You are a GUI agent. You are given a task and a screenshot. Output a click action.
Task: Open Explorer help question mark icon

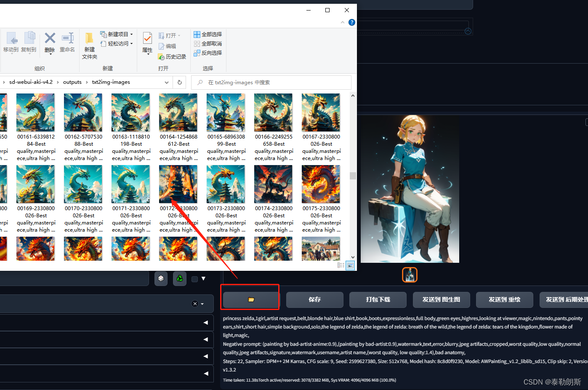(x=352, y=22)
